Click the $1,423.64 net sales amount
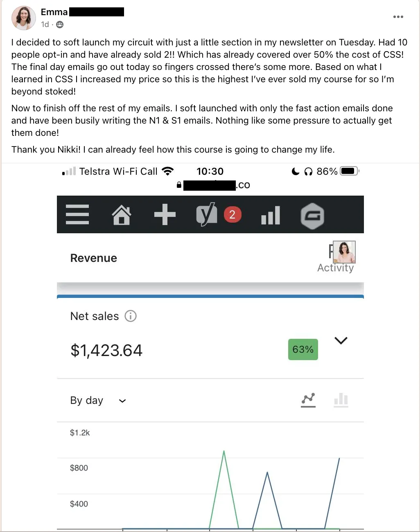Image resolution: width=420 pixels, height=532 pixels. point(106,350)
